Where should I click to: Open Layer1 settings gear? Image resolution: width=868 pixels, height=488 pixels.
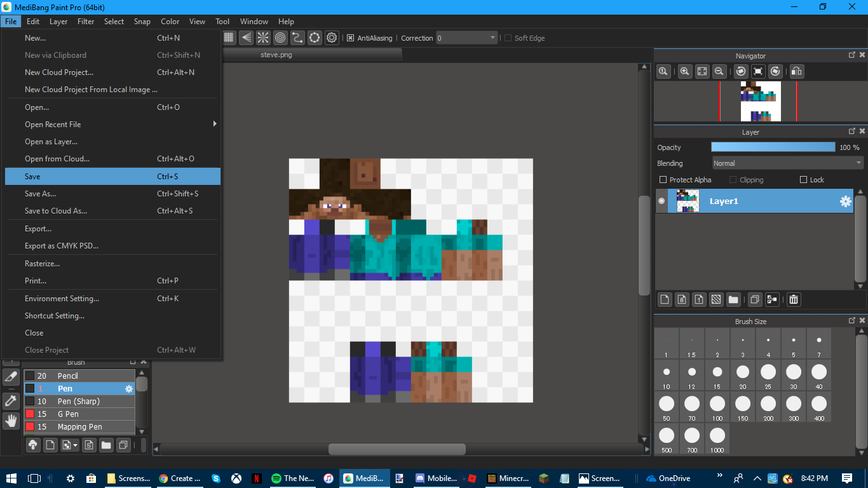(x=845, y=201)
